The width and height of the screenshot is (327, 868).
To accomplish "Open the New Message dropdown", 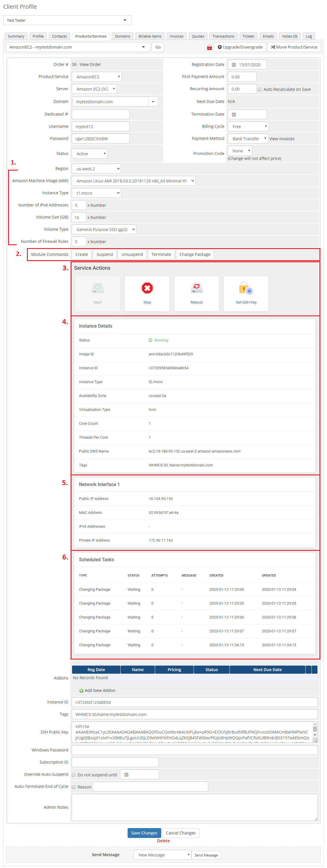I will click(x=163, y=855).
